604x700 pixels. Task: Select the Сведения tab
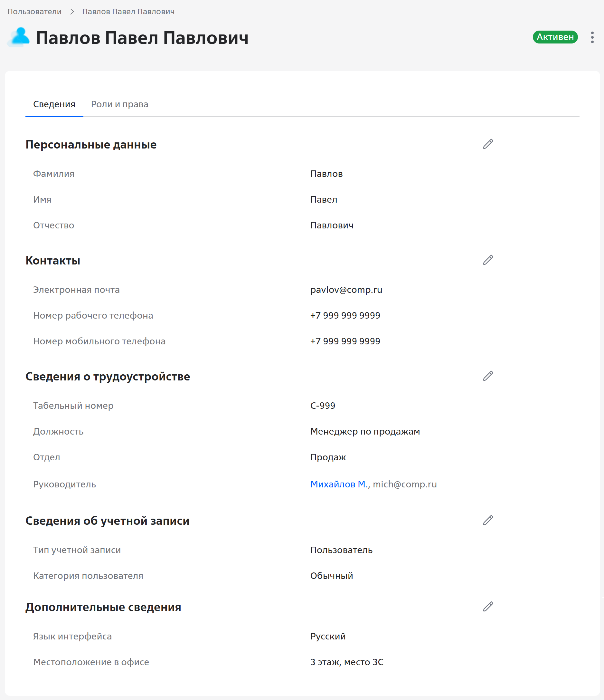pyautogui.click(x=54, y=104)
